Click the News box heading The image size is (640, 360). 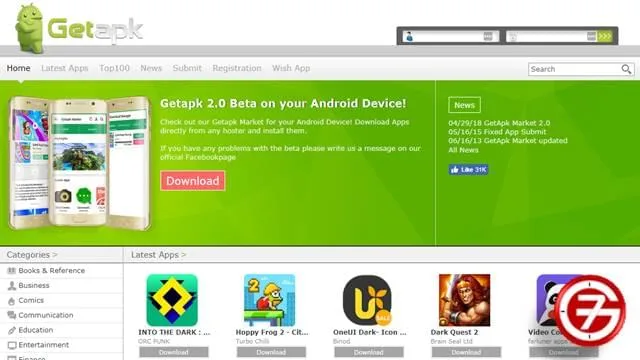click(464, 105)
